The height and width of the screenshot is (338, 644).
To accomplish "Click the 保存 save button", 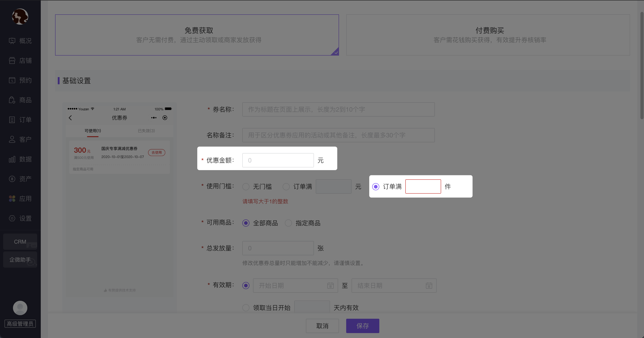I will coord(362,326).
